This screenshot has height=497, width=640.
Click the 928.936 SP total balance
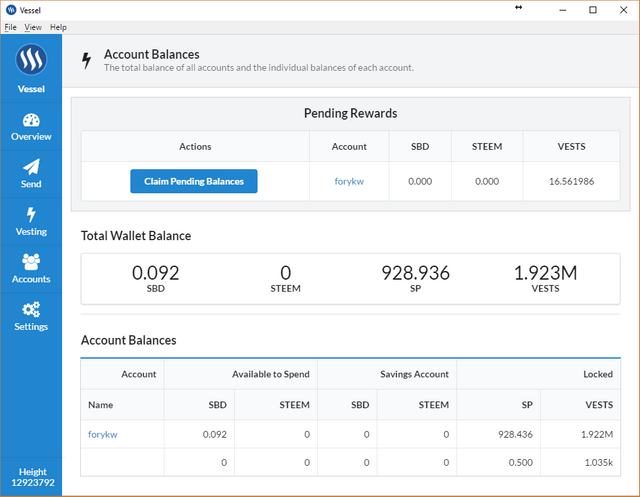416,273
